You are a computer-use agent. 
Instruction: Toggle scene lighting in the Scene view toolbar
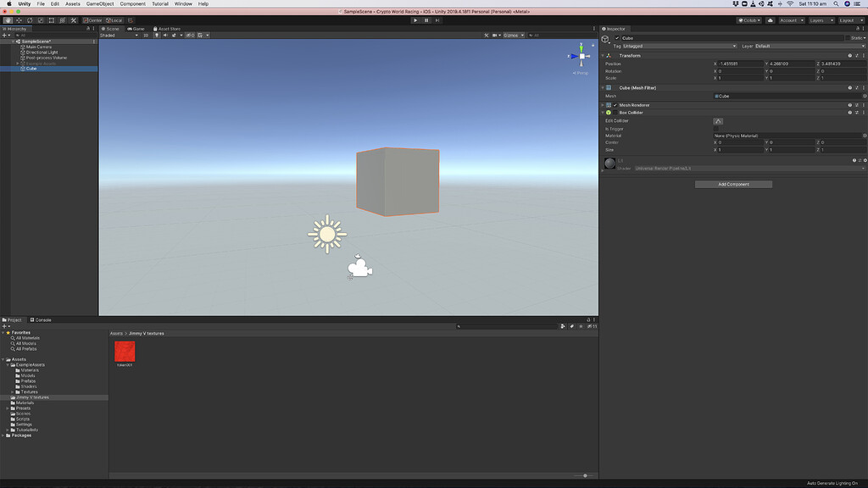(x=157, y=35)
